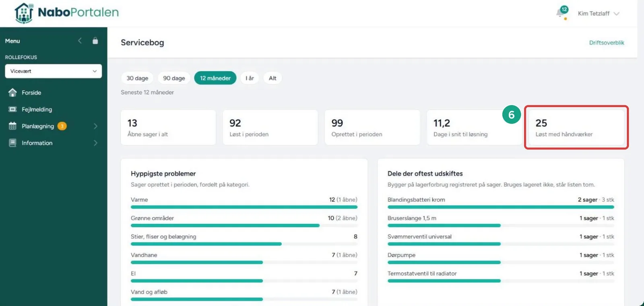644x306 pixels.
Task: Click the Blandingsbatteri krom row label
Action: (x=416, y=200)
